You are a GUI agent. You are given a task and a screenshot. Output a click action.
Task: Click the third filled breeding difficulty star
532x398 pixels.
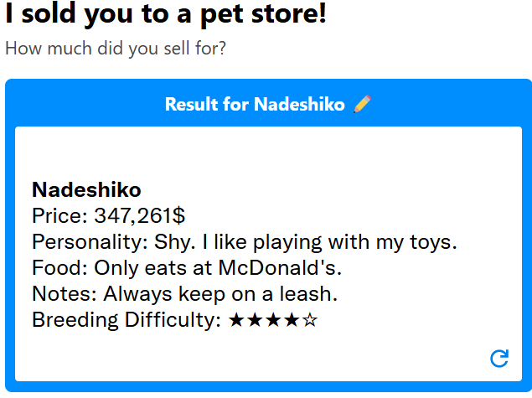click(273, 320)
